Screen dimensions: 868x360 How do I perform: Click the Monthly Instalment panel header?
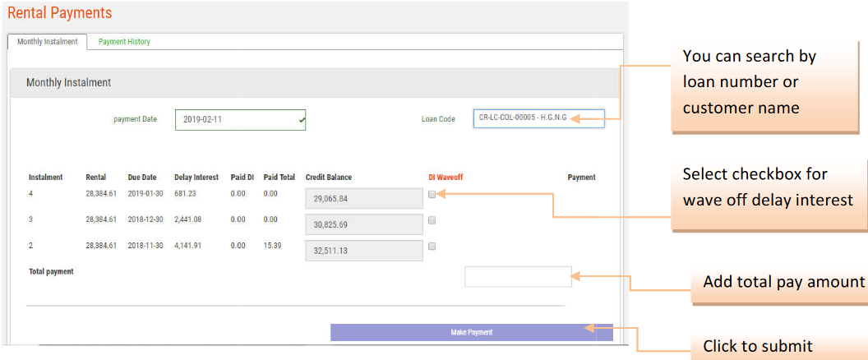click(x=68, y=83)
